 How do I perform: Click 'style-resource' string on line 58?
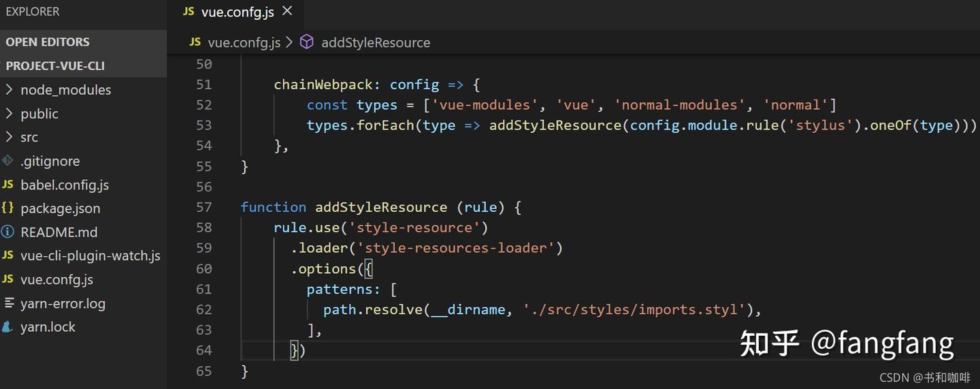(x=414, y=228)
